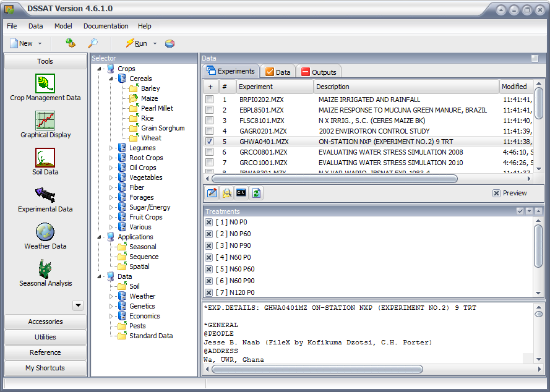Check the BRPI0202.MZX experiment checkbox
550x392 pixels.
[209, 99]
